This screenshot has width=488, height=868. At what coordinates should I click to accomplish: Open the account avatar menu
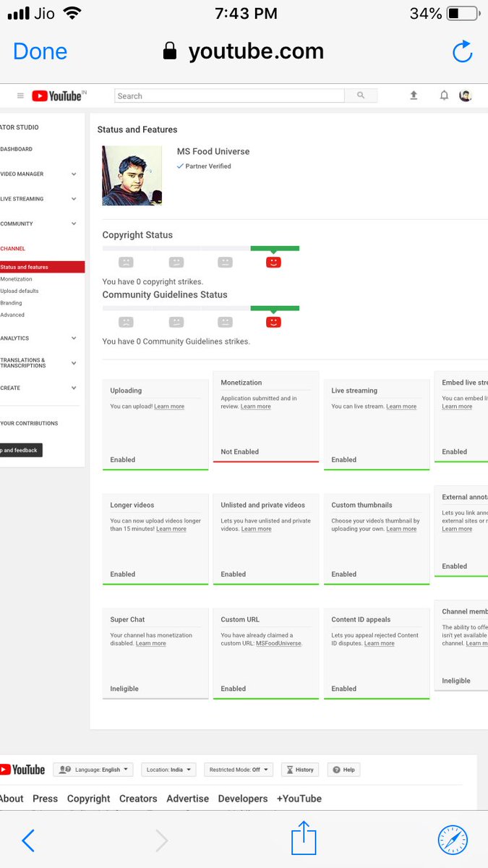tap(466, 95)
